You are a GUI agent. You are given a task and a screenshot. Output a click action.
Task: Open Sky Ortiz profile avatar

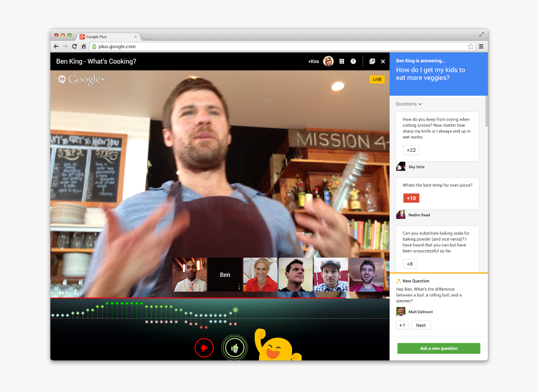click(x=400, y=167)
